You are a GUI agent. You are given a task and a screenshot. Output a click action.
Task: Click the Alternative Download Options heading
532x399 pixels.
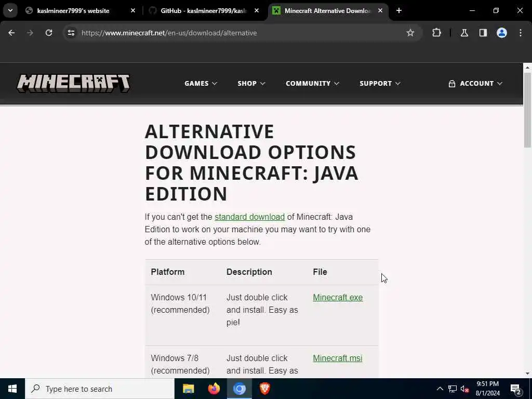[251, 163]
